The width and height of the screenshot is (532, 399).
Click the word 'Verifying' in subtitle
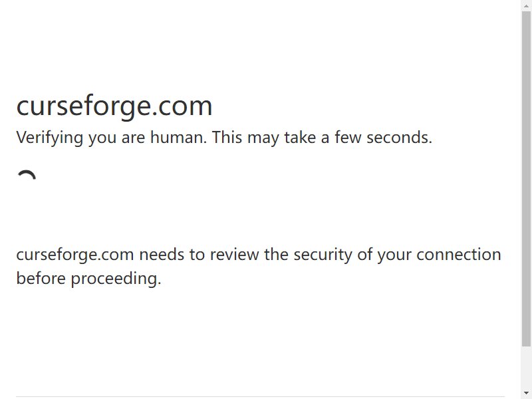point(49,138)
